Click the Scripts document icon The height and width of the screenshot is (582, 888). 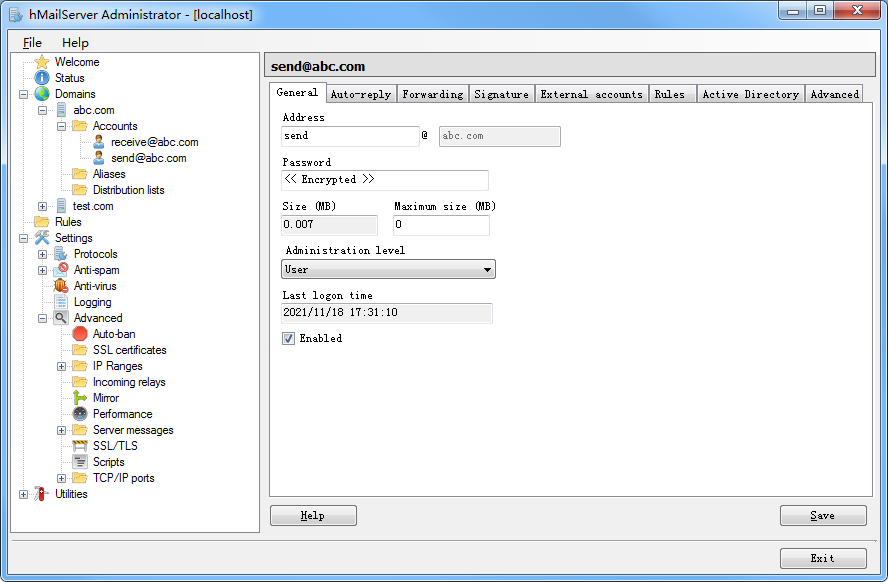tap(80, 462)
